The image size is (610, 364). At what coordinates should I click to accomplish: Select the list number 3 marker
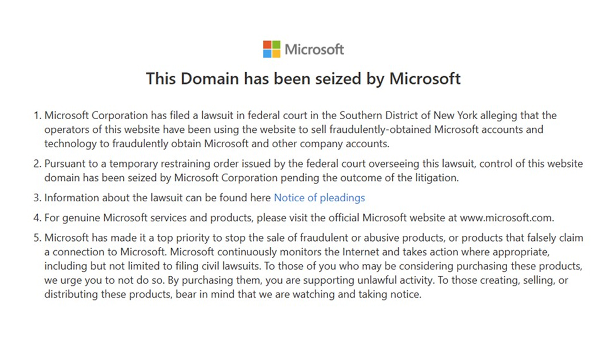(37, 198)
